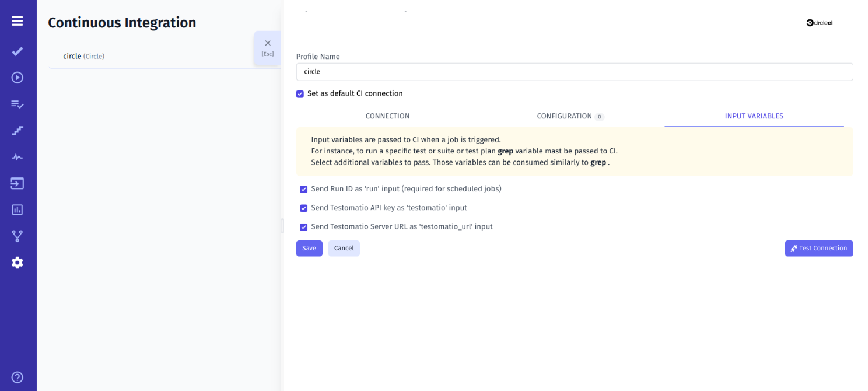868x391 pixels.
Task: Uncheck 'Send Testomatio API key' option
Action: tap(303, 208)
